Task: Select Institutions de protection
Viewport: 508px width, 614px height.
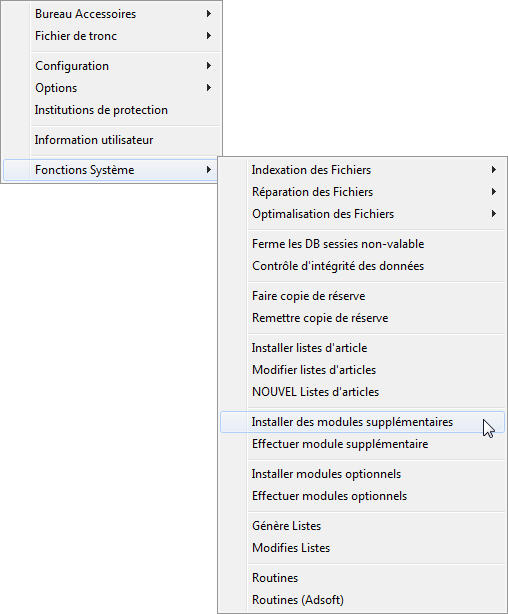Action: (x=112, y=110)
